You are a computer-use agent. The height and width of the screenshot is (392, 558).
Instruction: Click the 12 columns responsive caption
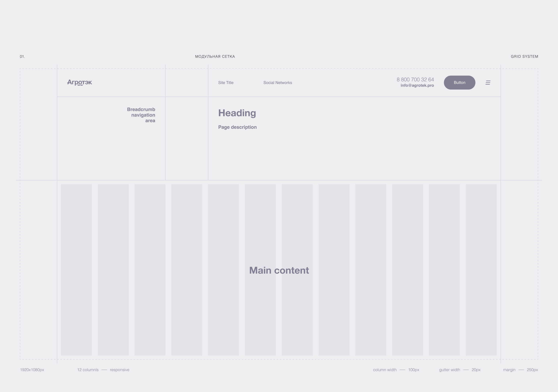(x=103, y=370)
